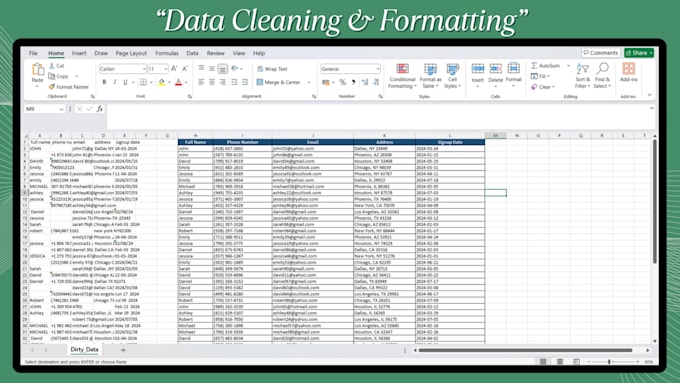
Task: Click AutoSum
Action: [546, 65]
